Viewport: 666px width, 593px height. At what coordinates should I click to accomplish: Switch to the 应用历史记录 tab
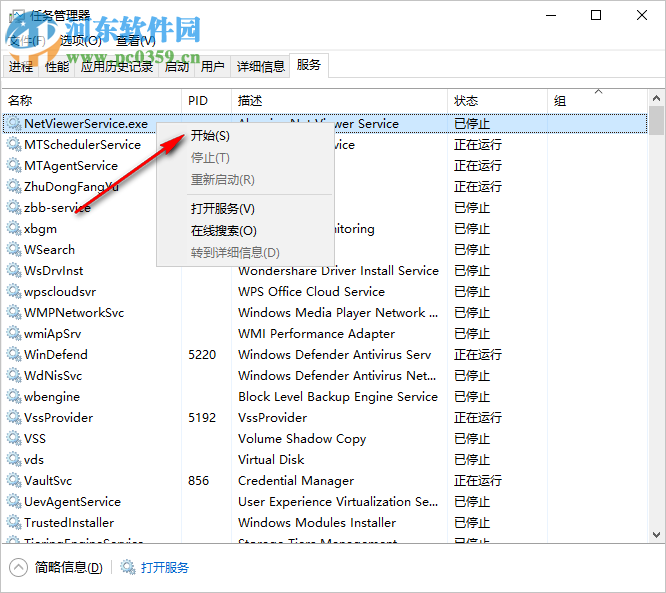pos(117,67)
